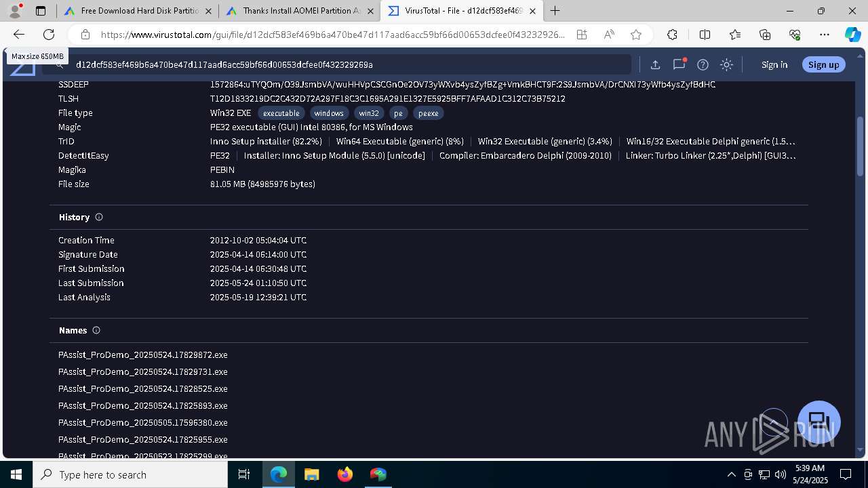Click the win32 tag
868x488 pixels.
point(369,113)
